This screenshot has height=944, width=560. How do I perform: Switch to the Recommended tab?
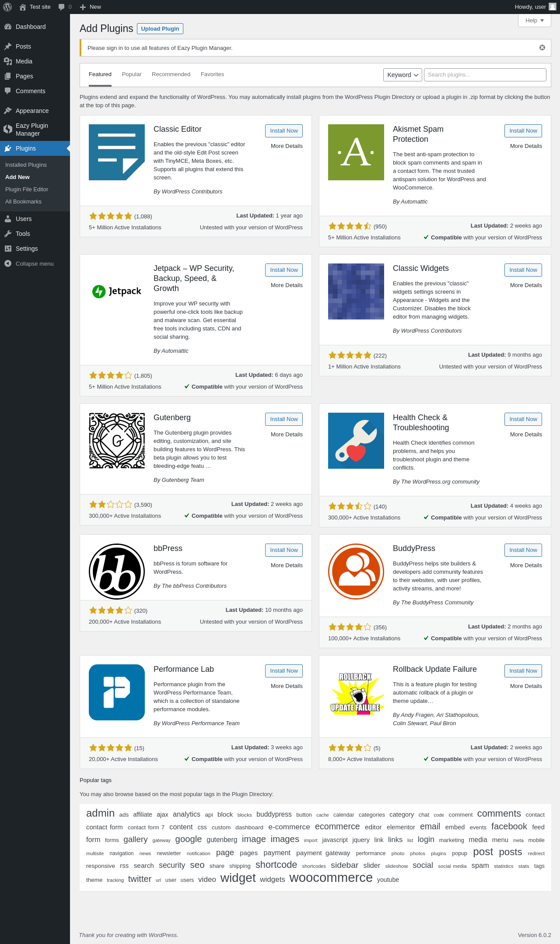point(171,74)
